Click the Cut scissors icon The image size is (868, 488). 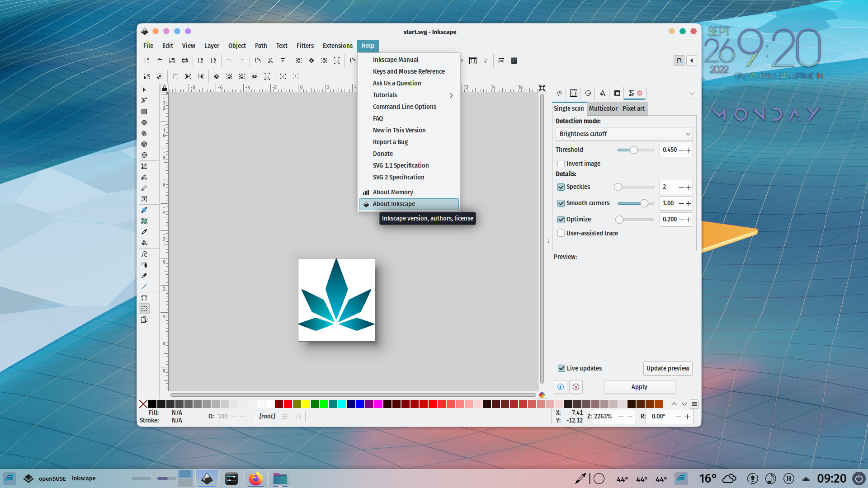tap(270, 61)
